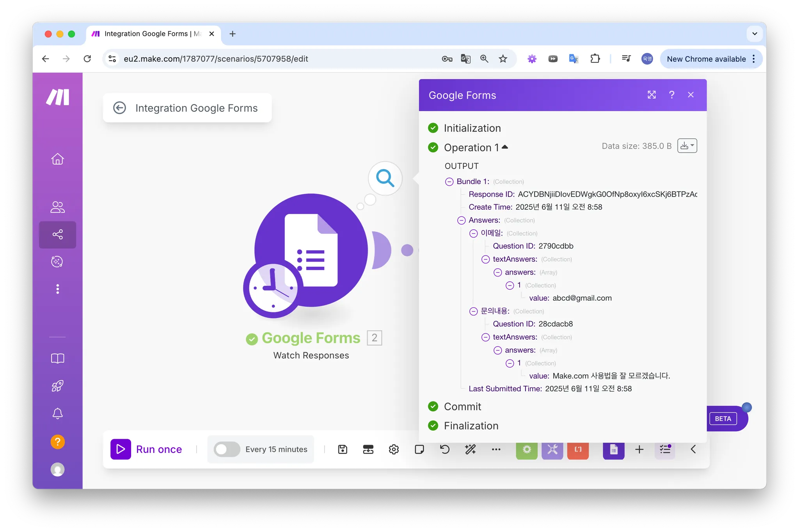This screenshot has height=532, width=799.
Task: Open the Team users icon in sidebar
Action: pyautogui.click(x=57, y=207)
